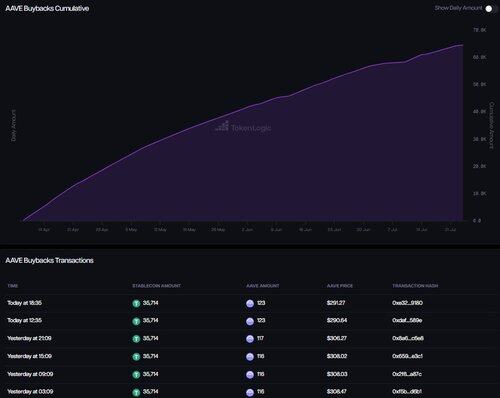500x398 pixels.
Task: Open transaction hash for Yesterday at 15:09
Action: pos(407,356)
